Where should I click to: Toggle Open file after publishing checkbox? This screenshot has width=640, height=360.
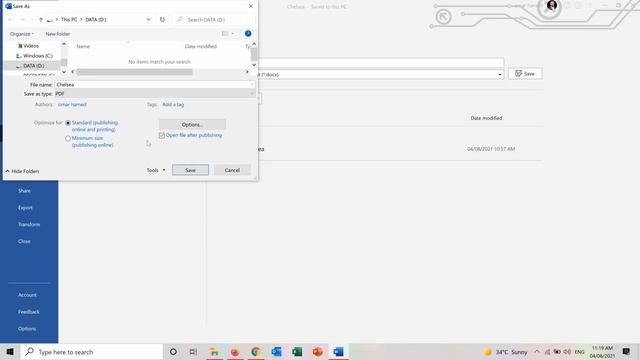coord(162,135)
